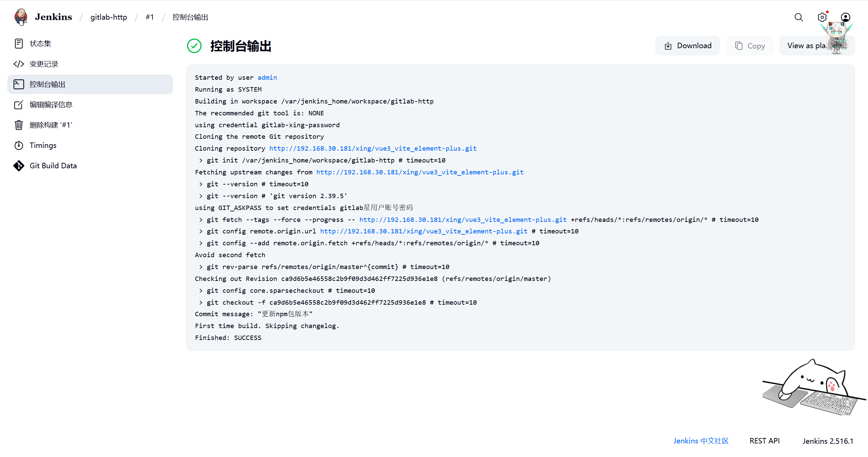Click the download arrow icon
The width and height of the screenshot is (868, 457).
pos(668,46)
